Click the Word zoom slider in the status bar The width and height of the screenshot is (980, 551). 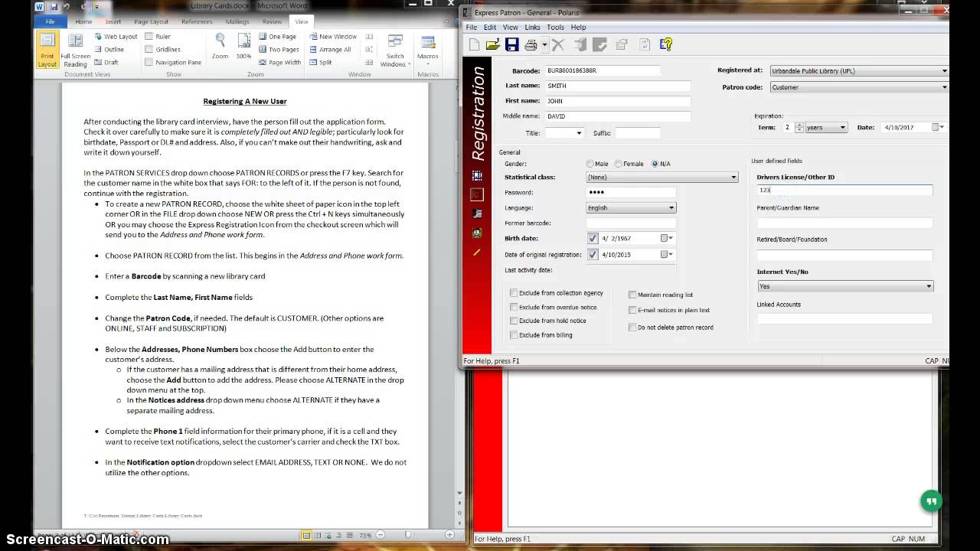tap(410, 535)
